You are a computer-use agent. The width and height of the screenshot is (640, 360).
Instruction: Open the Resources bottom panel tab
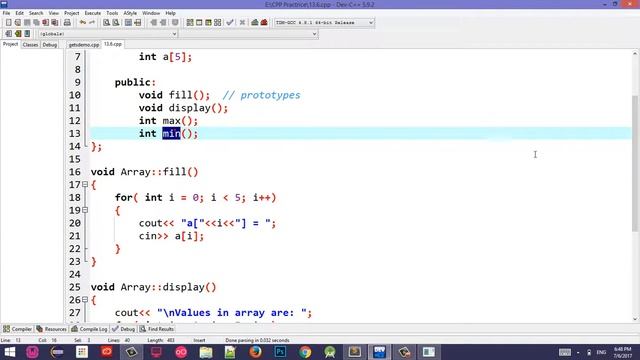coord(51,329)
